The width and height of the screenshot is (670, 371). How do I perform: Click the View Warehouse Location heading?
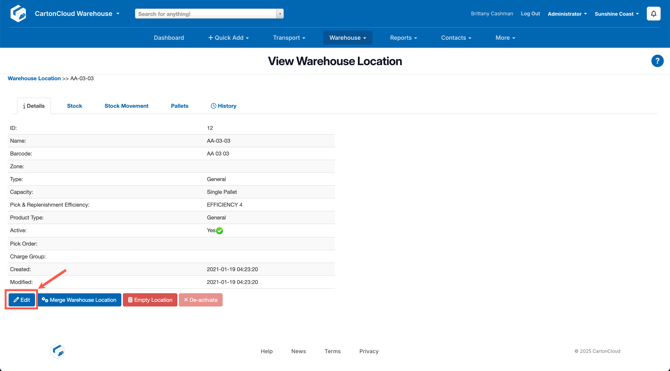(335, 61)
